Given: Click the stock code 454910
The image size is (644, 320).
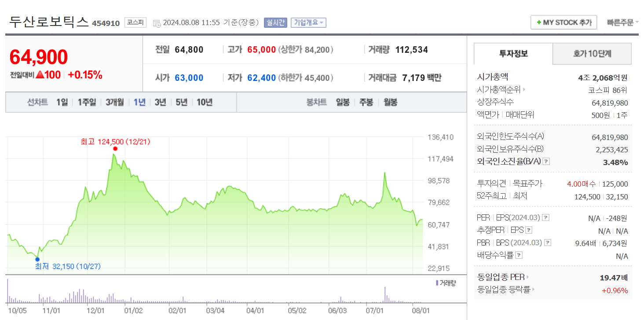Looking at the screenshot, I should 106,23.
